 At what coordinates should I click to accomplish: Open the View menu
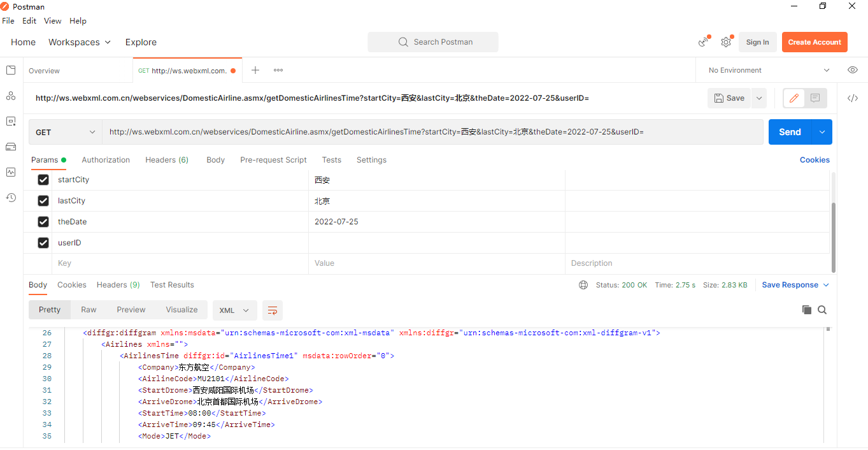[53, 21]
